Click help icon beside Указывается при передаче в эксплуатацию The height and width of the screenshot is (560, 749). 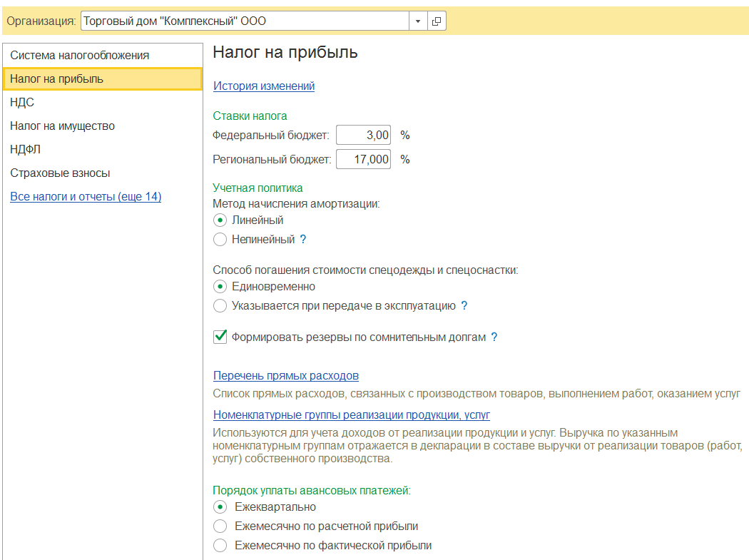click(464, 306)
